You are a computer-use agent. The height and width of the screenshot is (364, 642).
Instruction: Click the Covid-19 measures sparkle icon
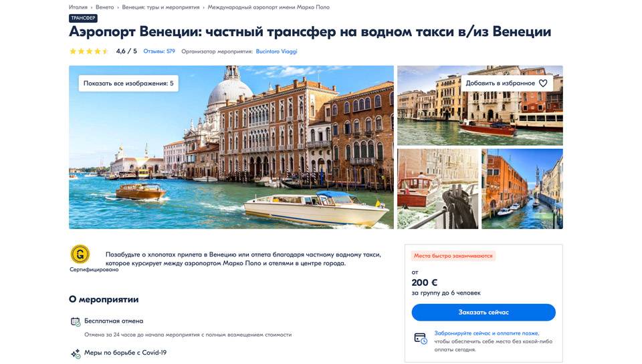coord(76,353)
